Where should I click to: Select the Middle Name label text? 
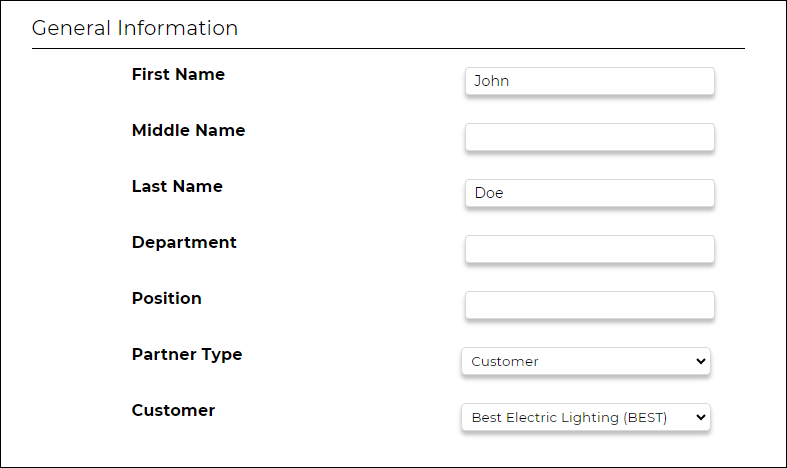pyautogui.click(x=188, y=131)
